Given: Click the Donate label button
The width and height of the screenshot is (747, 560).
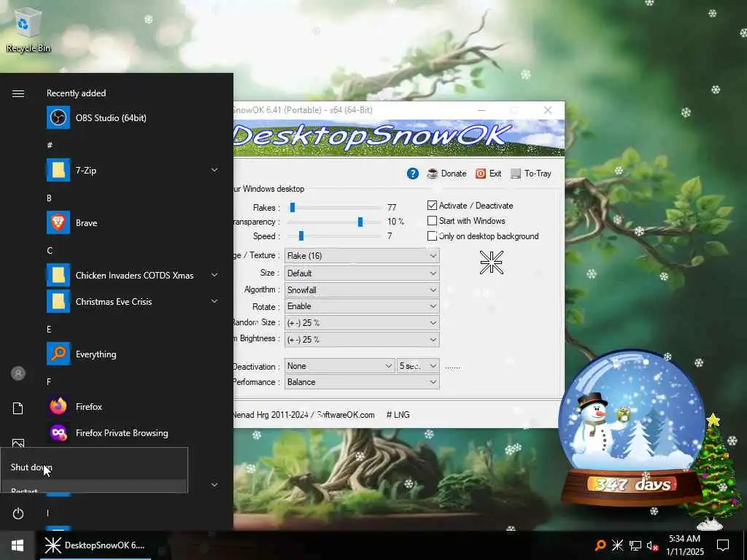Looking at the screenshot, I should tap(454, 174).
